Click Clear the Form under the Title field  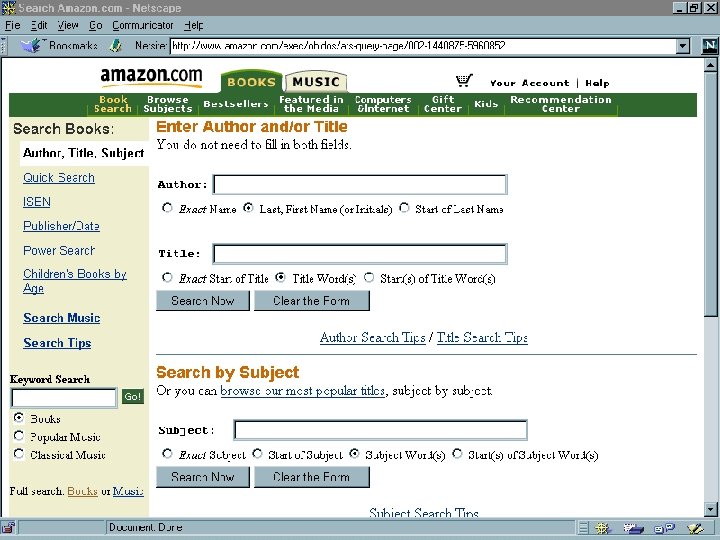(312, 301)
